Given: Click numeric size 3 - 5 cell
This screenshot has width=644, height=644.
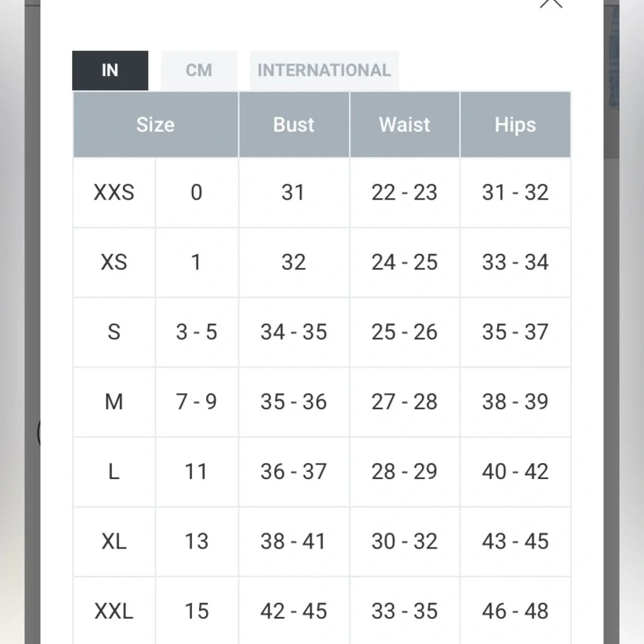Looking at the screenshot, I should 196,332.
